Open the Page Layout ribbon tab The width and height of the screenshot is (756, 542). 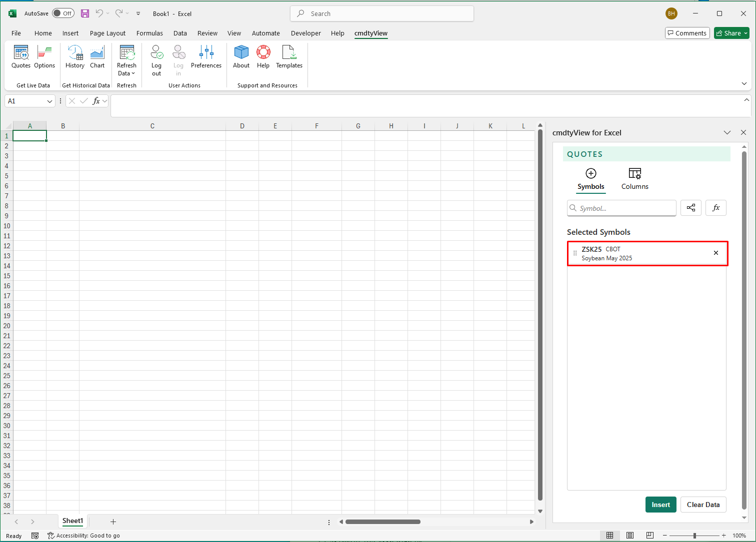pyautogui.click(x=107, y=33)
